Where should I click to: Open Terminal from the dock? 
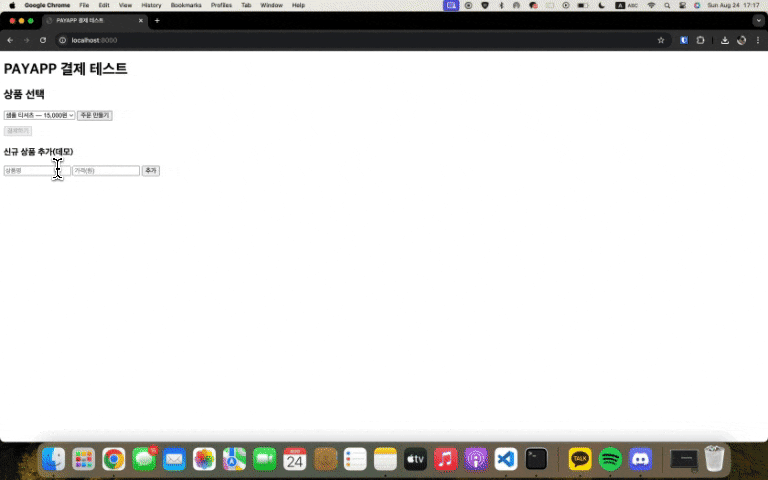tap(536, 459)
